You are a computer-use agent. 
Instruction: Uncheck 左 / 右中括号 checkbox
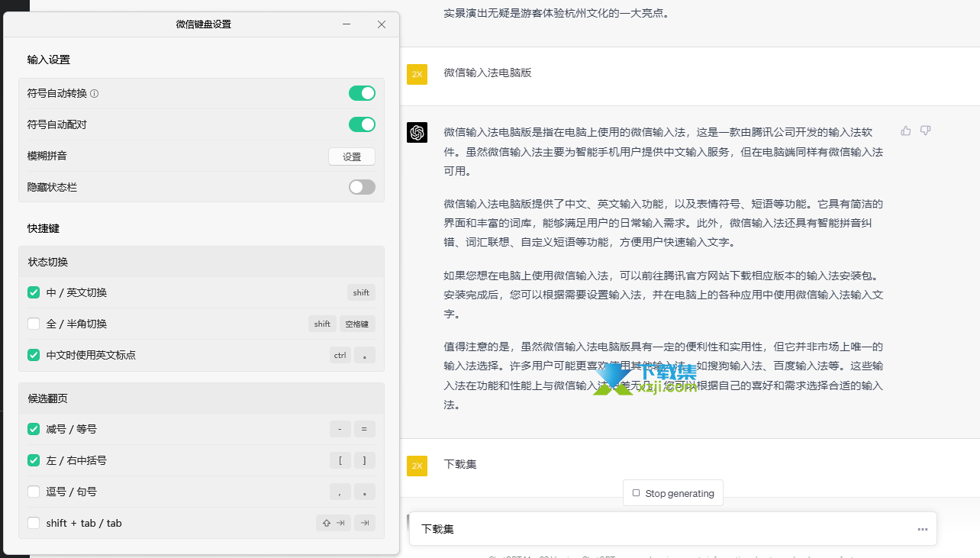click(34, 460)
